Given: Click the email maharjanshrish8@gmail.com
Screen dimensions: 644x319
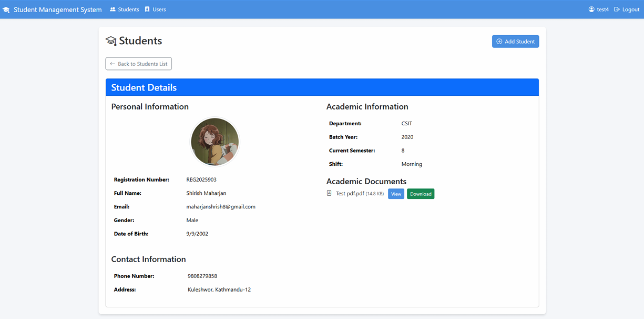Looking at the screenshot, I should (221, 207).
